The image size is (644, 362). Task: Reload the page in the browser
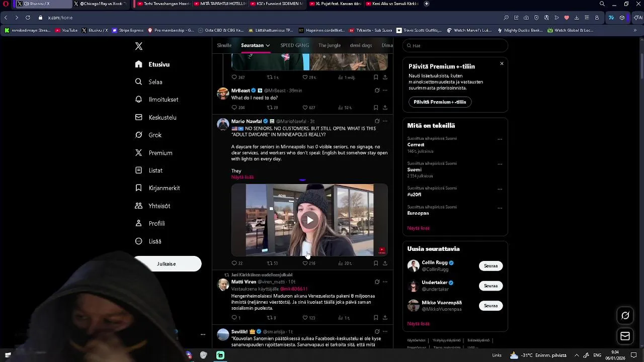pyautogui.click(x=28, y=18)
